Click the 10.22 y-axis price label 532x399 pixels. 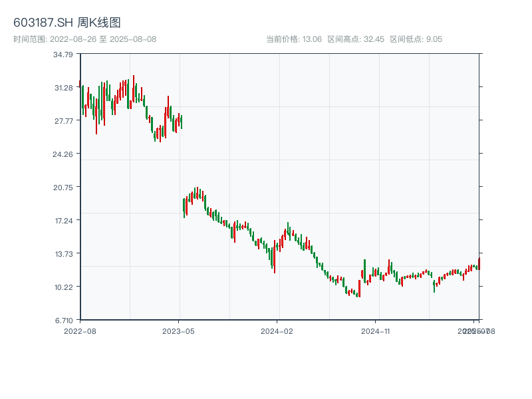(x=63, y=287)
